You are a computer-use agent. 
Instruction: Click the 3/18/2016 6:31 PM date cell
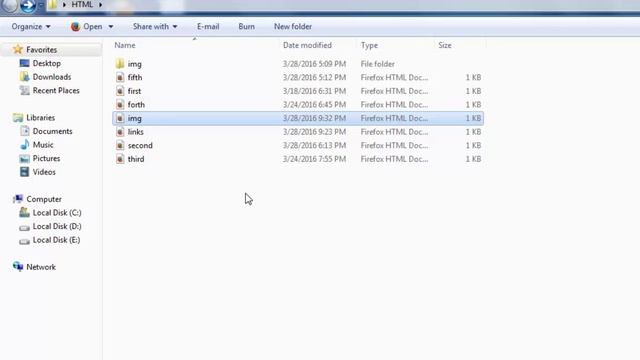(x=314, y=91)
